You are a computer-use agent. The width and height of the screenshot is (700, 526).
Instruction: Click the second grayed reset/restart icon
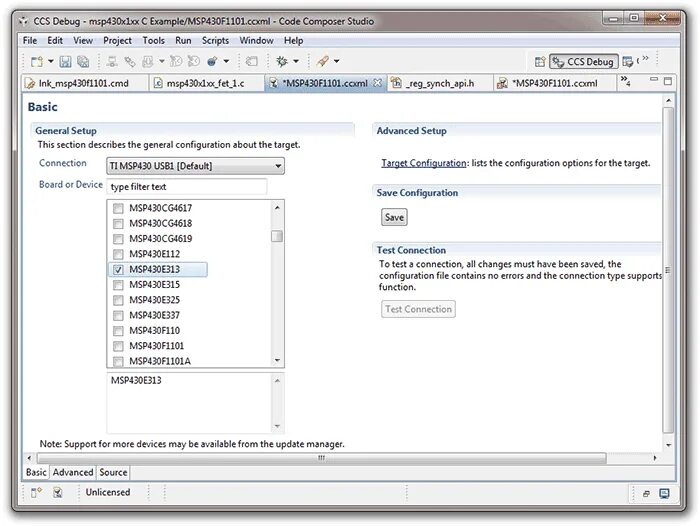(x=194, y=61)
